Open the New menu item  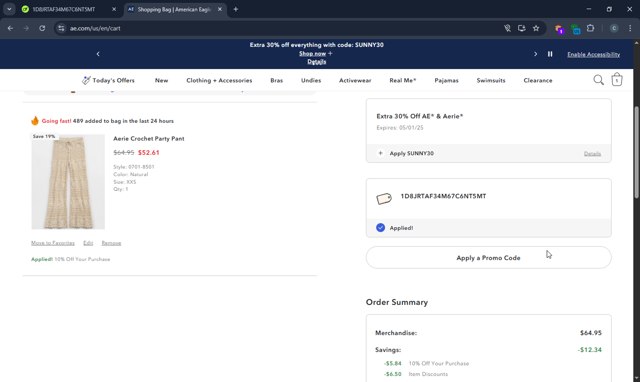click(161, 80)
